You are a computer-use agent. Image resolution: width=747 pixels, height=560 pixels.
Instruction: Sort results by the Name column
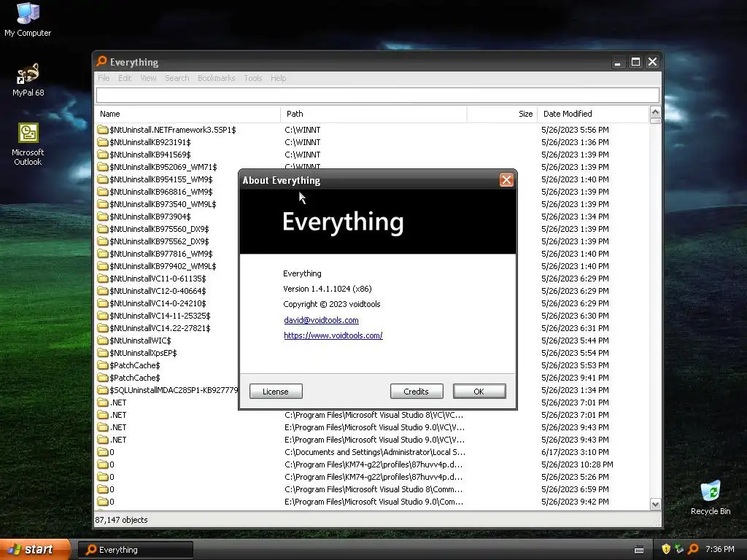pos(187,114)
